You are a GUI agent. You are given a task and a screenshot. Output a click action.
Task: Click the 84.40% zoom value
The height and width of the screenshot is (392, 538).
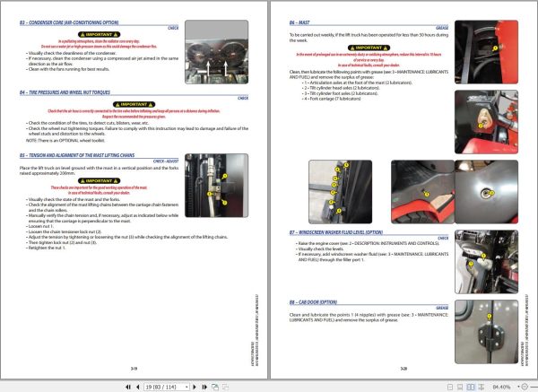(501, 387)
